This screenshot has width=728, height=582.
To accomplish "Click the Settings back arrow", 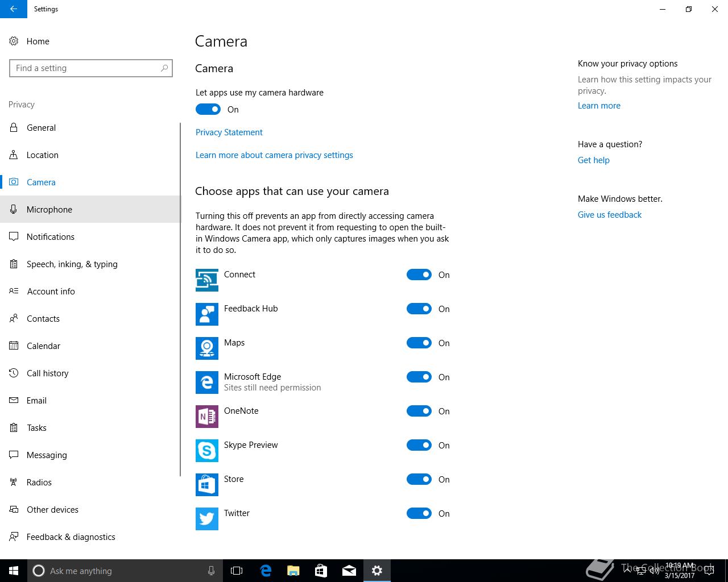I will [14, 9].
